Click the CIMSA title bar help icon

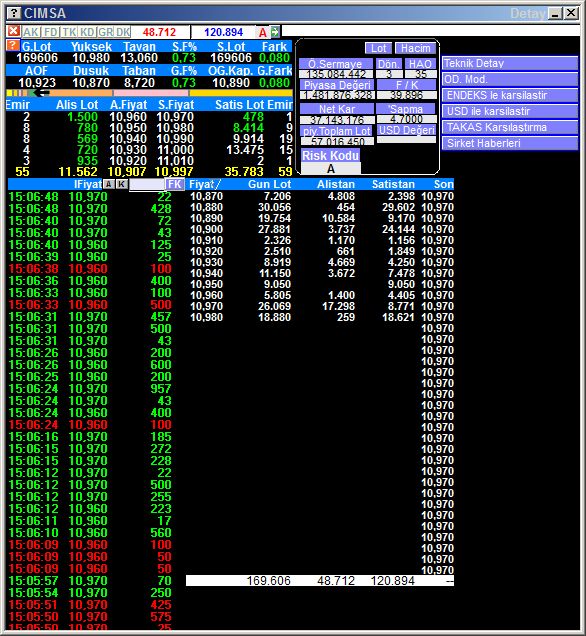13,13
